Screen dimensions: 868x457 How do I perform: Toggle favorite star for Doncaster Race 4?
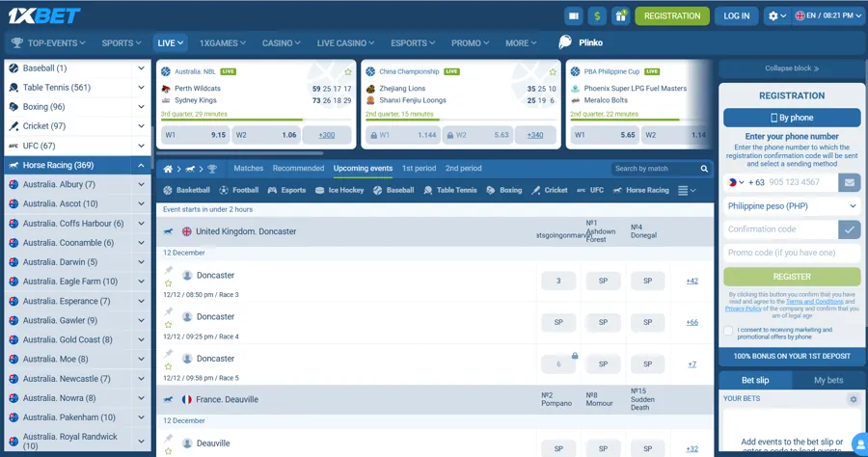pos(168,326)
